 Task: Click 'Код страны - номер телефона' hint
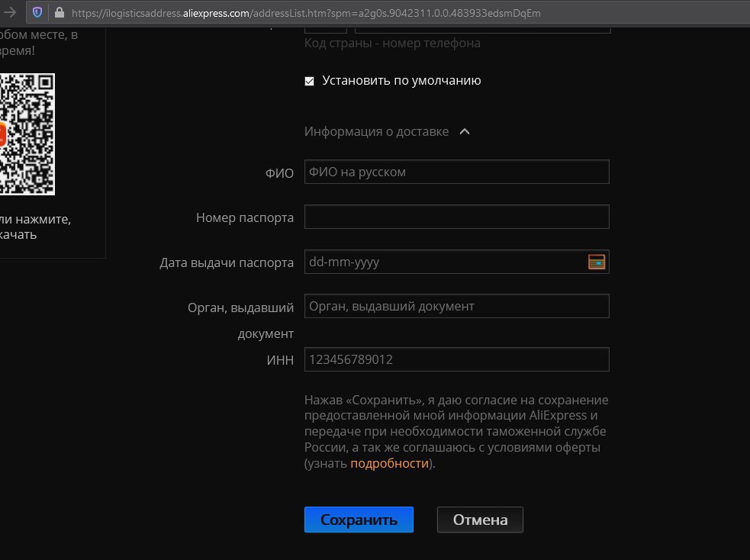click(x=392, y=43)
